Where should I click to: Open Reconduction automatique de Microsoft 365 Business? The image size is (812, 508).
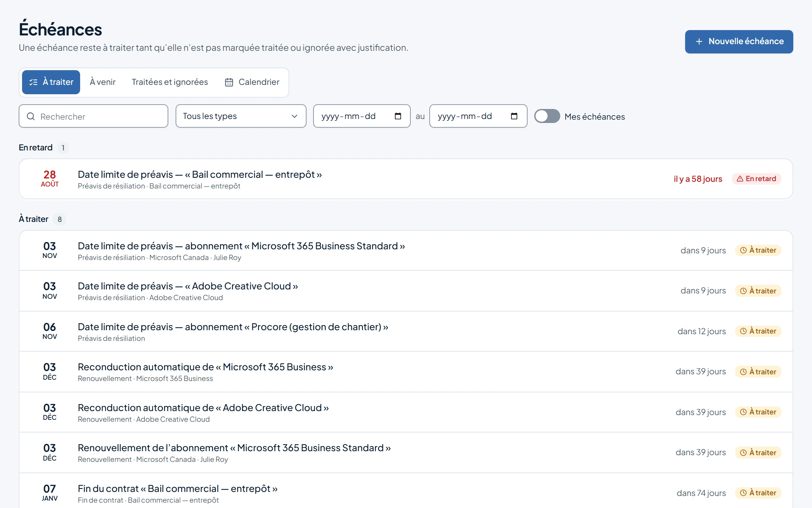pyautogui.click(x=406, y=372)
